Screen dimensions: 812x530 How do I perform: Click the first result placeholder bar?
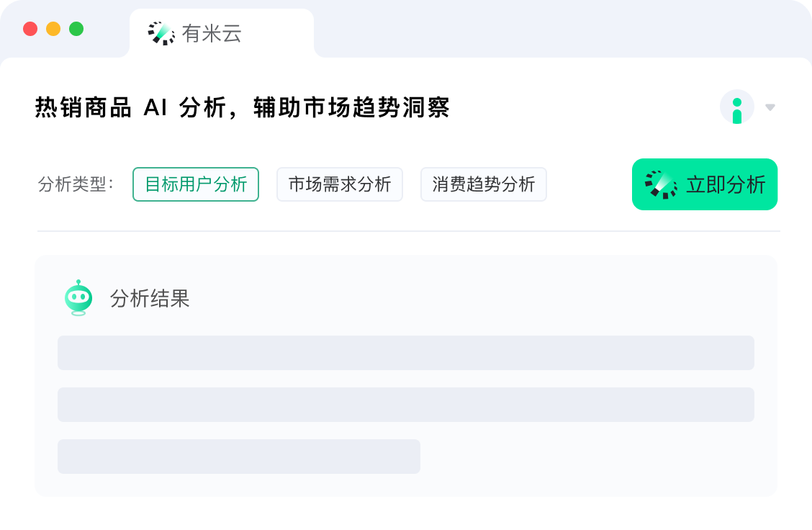click(x=405, y=353)
